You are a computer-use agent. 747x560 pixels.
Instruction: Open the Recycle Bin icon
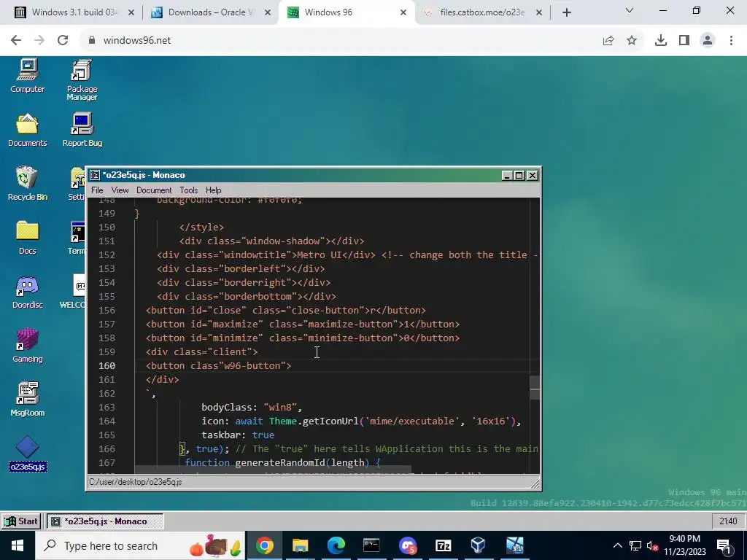click(27, 183)
